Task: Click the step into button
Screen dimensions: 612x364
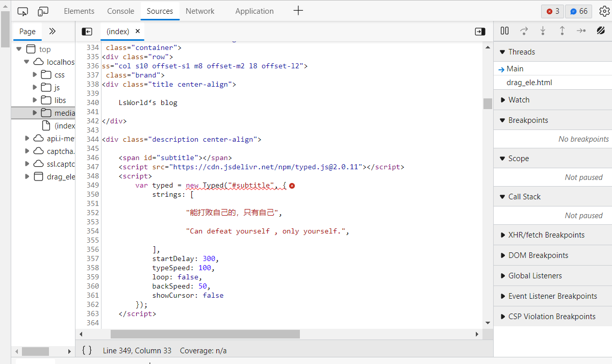Action: pos(543,31)
